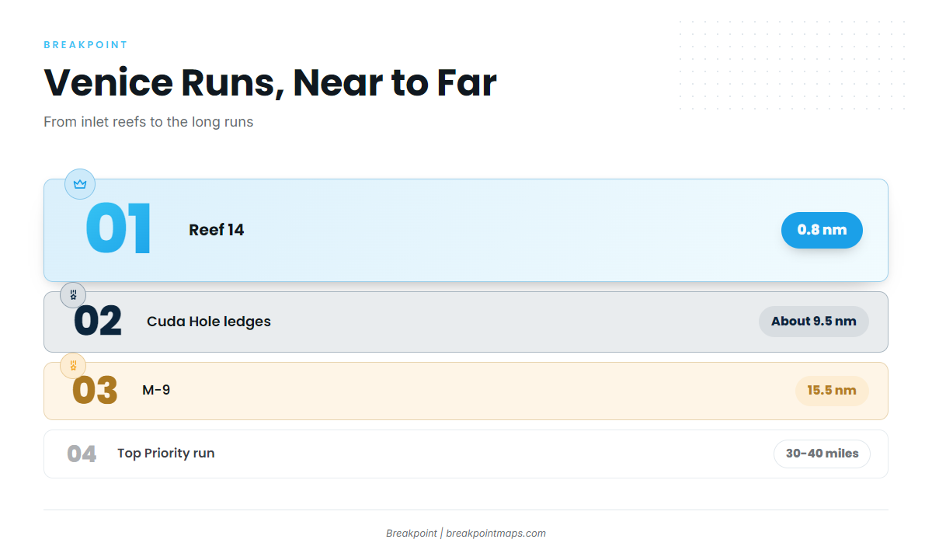This screenshot has width=932, height=560.
Task: Click the 03 rank number
Action: coord(95,391)
